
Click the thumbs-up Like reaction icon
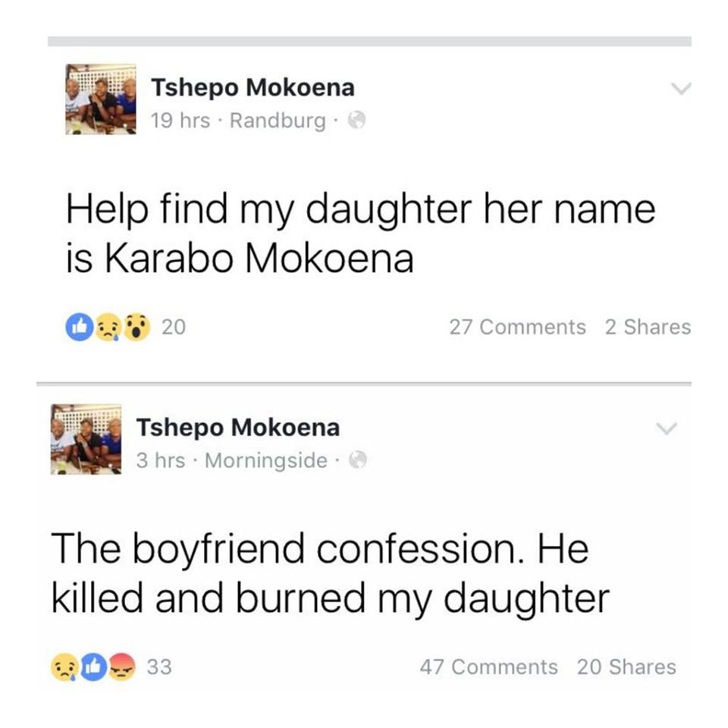click(x=78, y=327)
